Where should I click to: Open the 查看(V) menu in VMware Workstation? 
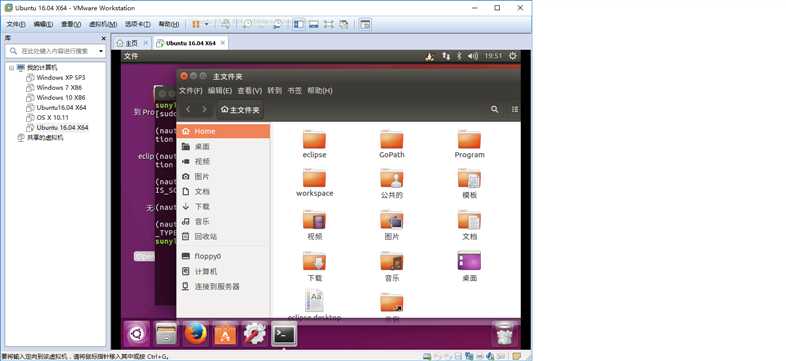pos(71,24)
